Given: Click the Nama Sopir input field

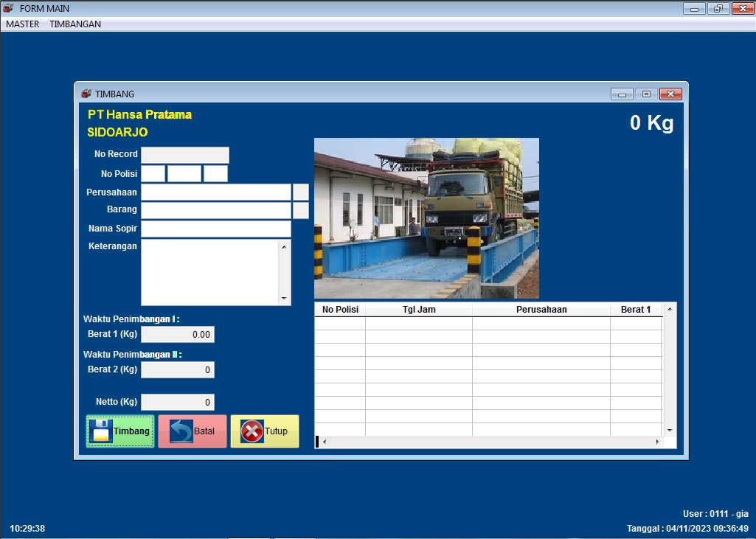Looking at the screenshot, I should click(x=215, y=229).
